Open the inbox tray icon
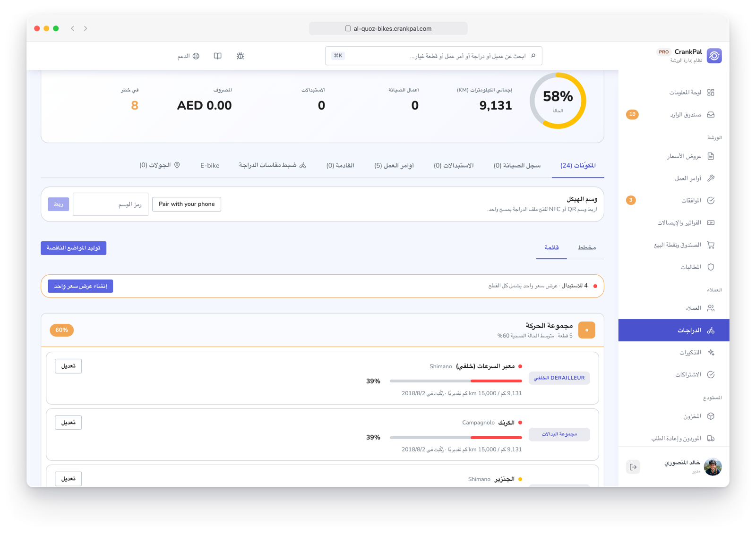Image resolution: width=756 pixels, height=534 pixels. [x=711, y=115]
